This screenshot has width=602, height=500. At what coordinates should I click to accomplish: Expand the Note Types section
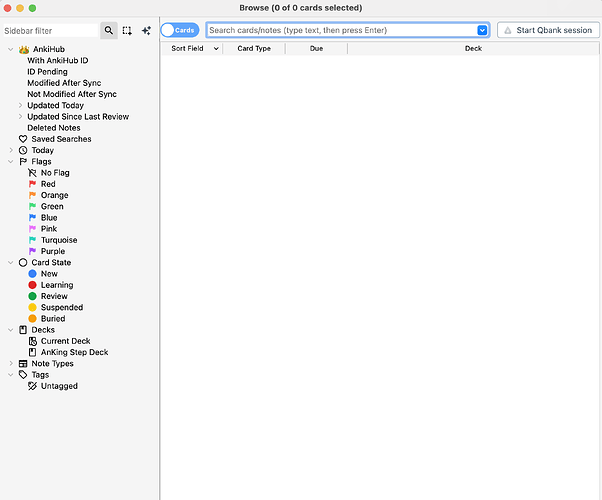[x=11, y=363]
